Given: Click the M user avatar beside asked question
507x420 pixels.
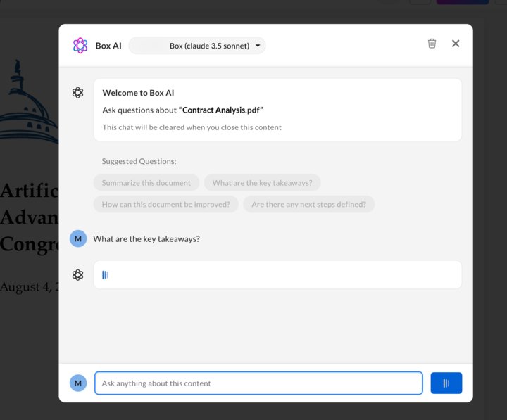Looking at the screenshot, I should point(78,239).
